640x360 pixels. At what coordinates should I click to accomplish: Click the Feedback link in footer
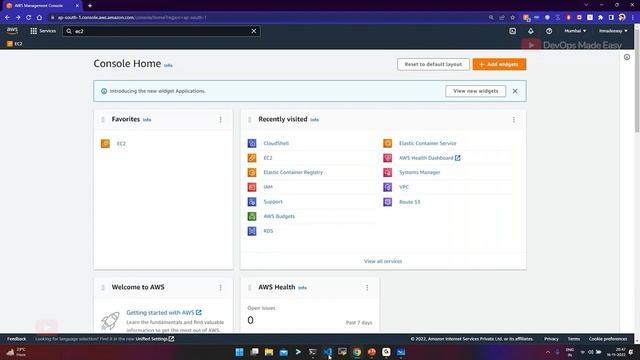tap(16, 339)
